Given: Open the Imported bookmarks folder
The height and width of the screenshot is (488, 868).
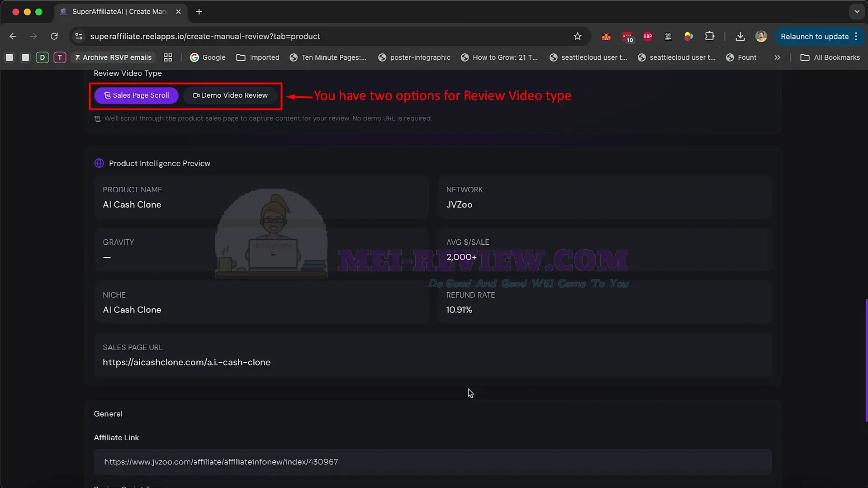Looking at the screenshot, I should click(258, 57).
